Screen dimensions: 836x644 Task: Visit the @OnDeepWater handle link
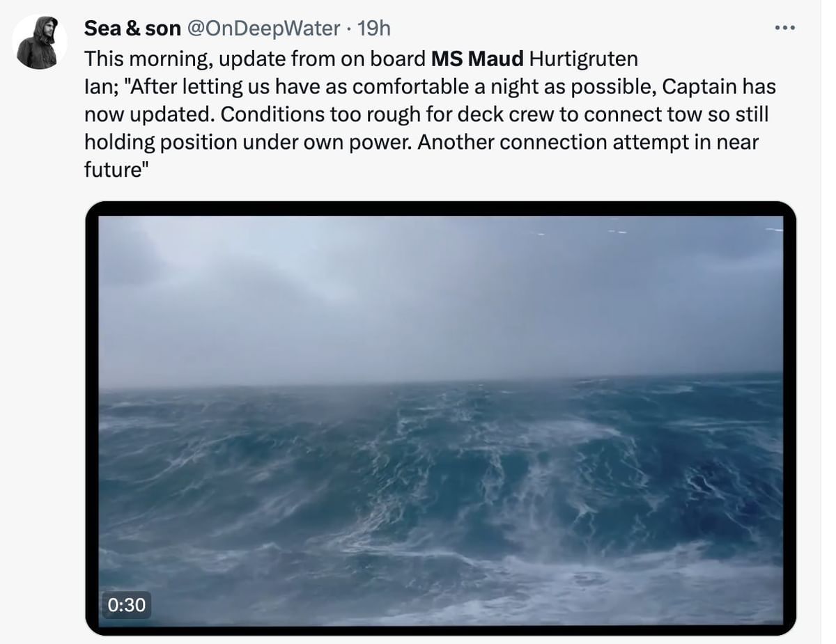pyautogui.click(x=264, y=29)
